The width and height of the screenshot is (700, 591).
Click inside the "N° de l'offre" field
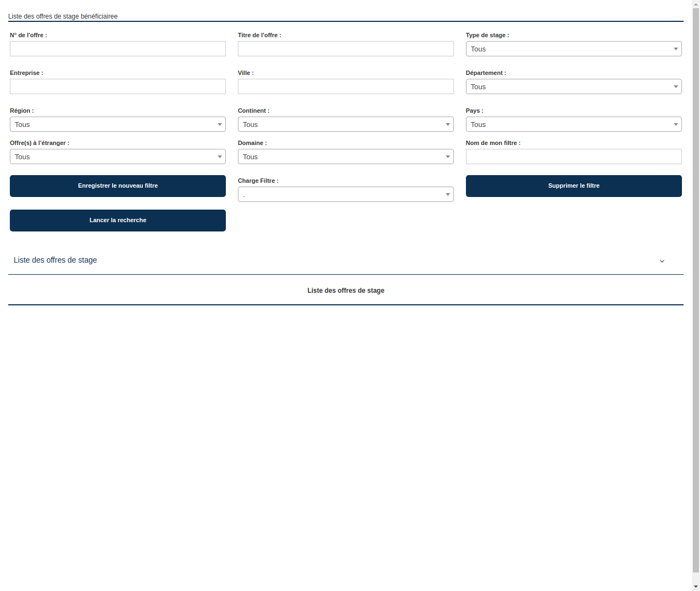[118, 49]
